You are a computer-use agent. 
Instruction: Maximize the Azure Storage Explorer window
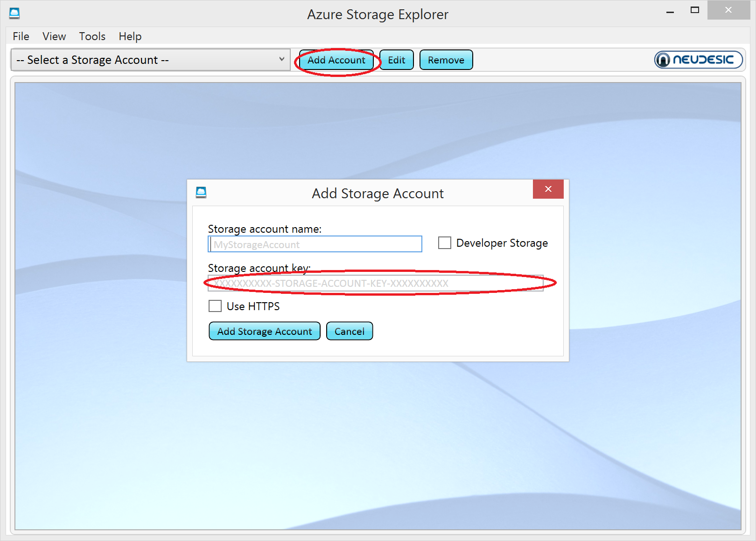click(695, 10)
